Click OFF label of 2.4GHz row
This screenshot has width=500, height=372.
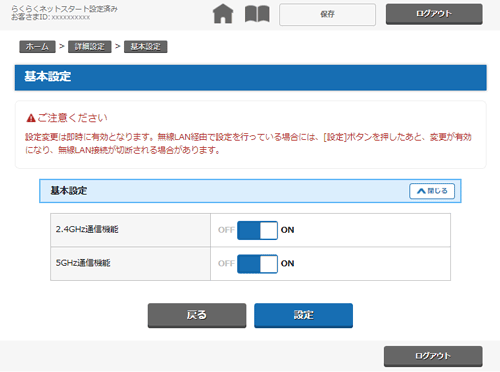pyautogui.click(x=226, y=230)
